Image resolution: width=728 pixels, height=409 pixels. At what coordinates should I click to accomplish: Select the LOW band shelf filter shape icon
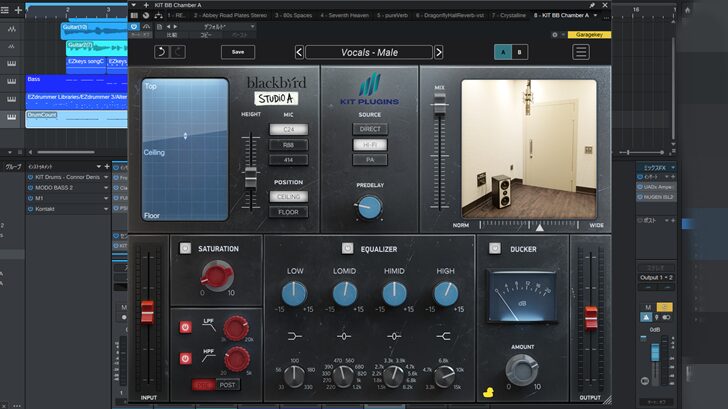coord(295,336)
